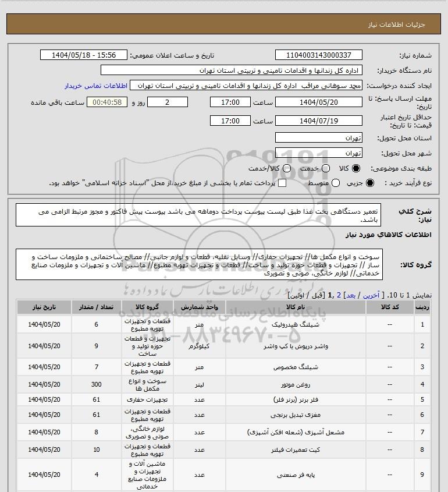
Task: Click the شماره نیاز field 1104003143000337
Action: [x=318, y=55]
